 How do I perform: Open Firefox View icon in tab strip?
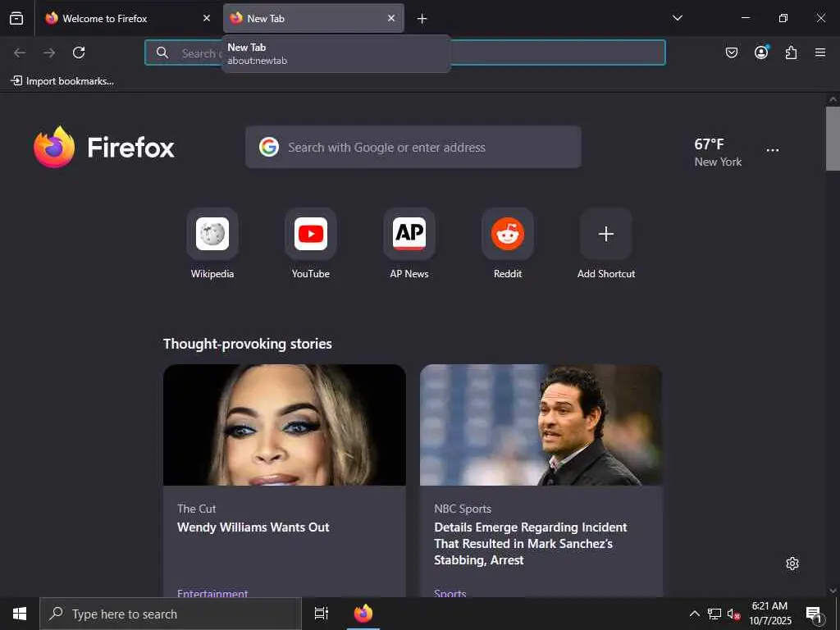16,18
